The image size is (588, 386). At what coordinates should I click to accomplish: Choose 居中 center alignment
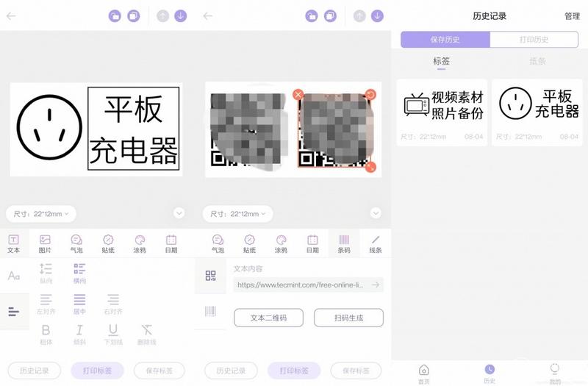click(x=79, y=304)
